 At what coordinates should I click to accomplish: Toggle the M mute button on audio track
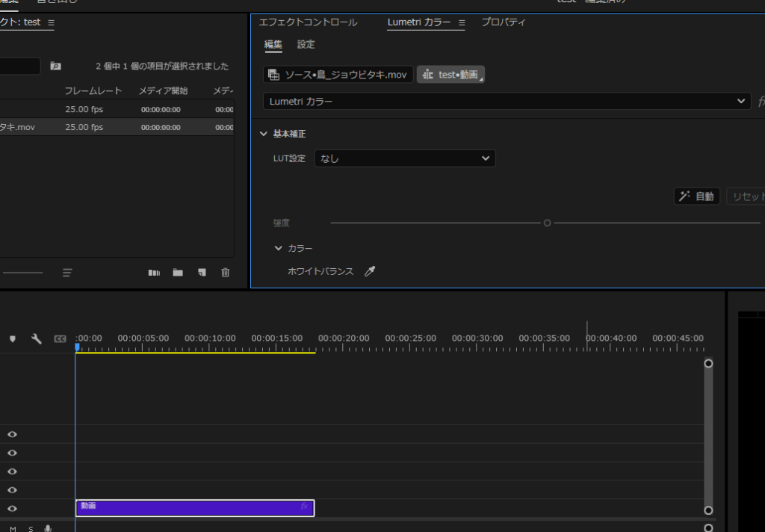(x=13, y=529)
